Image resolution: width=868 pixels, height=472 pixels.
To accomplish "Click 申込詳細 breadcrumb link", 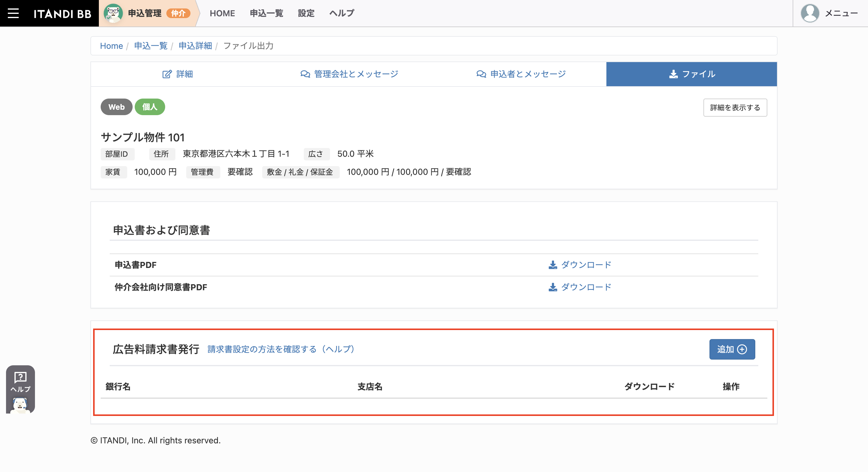I will point(195,46).
